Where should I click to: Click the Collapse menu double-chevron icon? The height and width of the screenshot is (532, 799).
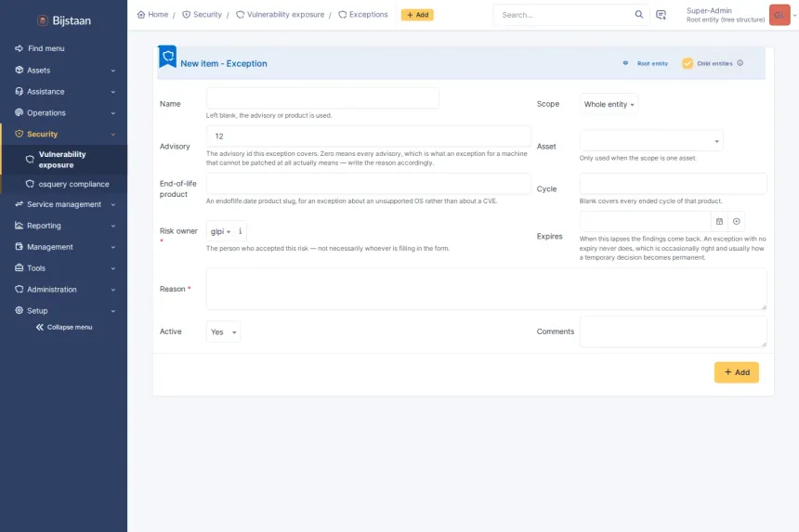40,328
